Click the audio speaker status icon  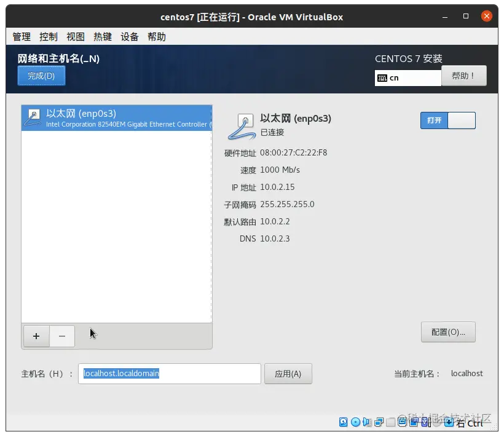point(367,422)
